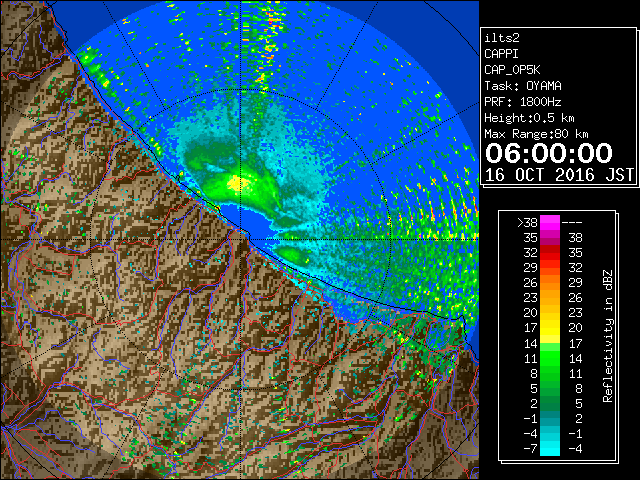Pick the bright green 11-14 dBZ swatch
640x480 pixels.
tap(550, 358)
